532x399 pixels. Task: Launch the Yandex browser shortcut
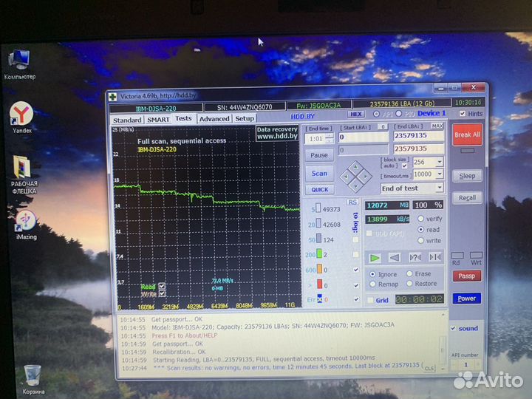(21, 117)
